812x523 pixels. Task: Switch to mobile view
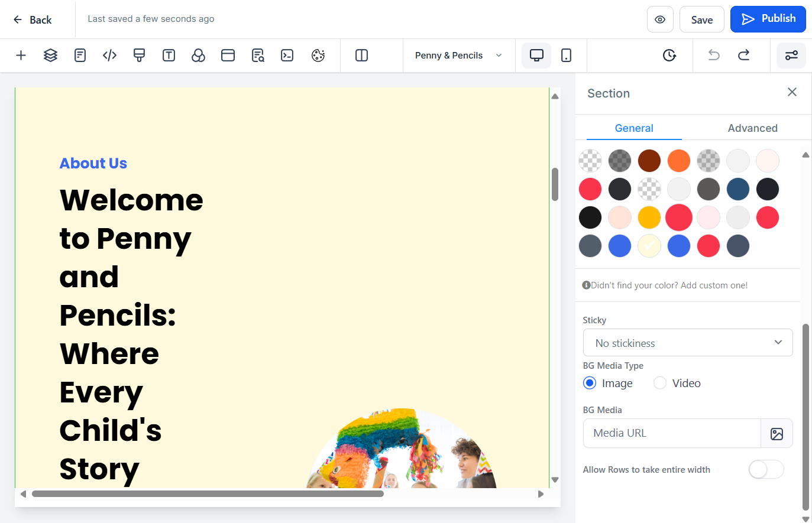566,56
